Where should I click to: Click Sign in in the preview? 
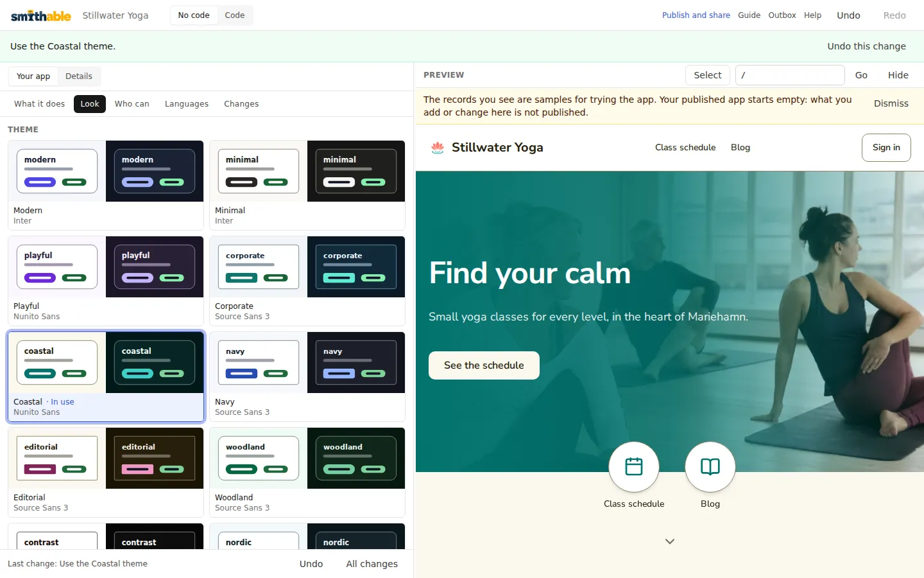click(x=886, y=148)
